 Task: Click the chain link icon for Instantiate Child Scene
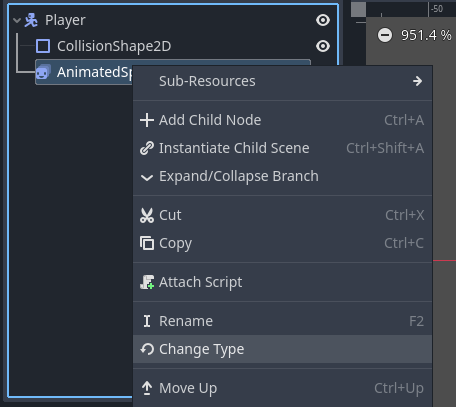coord(147,148)
